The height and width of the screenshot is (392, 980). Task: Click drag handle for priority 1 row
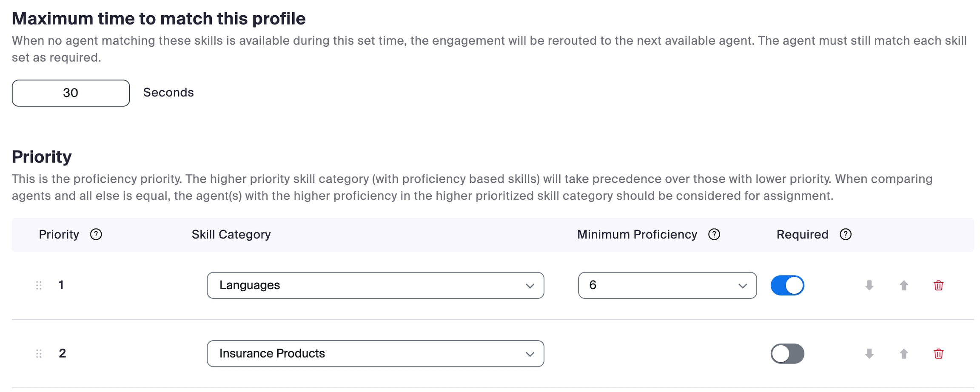pyautogui.click(x=39, y=285)
